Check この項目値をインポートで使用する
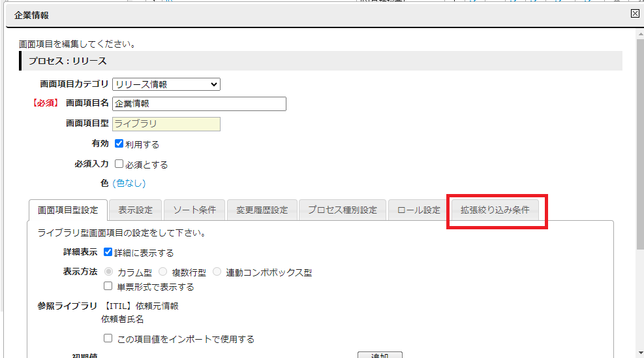The width and height of the screenshot is (644, 358). click(x=108, y=338)
